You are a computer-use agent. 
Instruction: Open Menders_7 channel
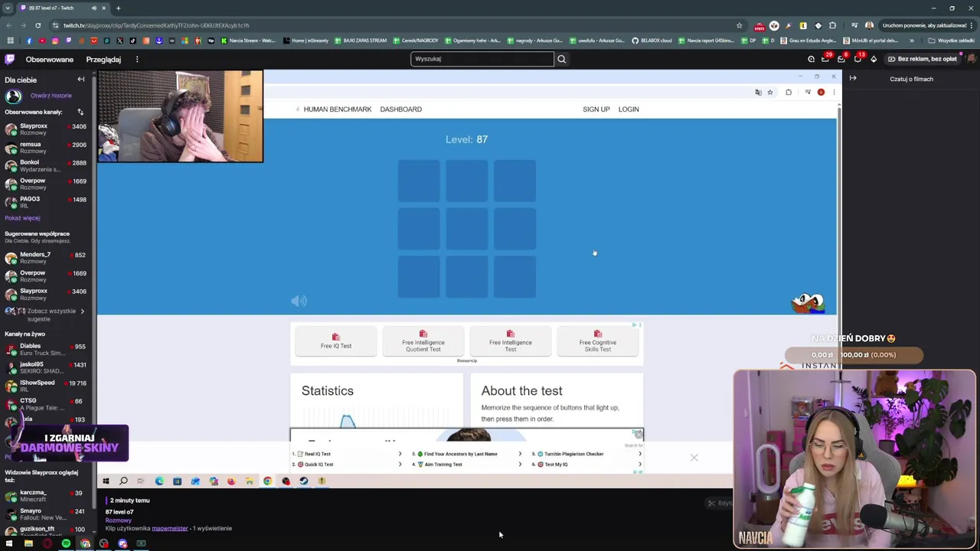pyautogui.click(x=46, y=258)
